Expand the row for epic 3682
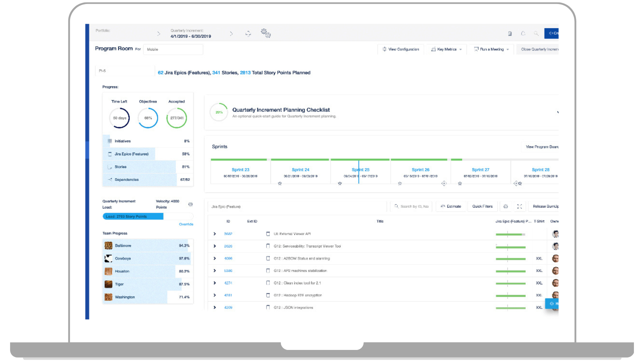This screenshot has width=644, height=362. (x=215, y=234)
